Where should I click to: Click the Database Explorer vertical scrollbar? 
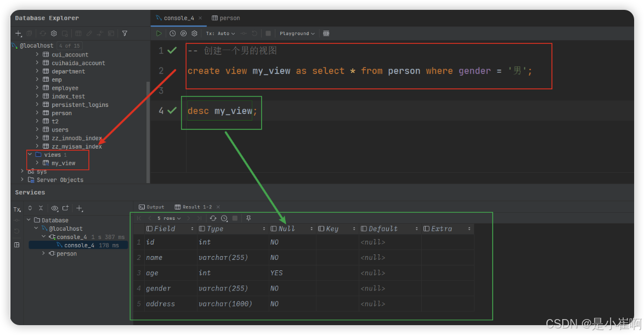(148, 132)
